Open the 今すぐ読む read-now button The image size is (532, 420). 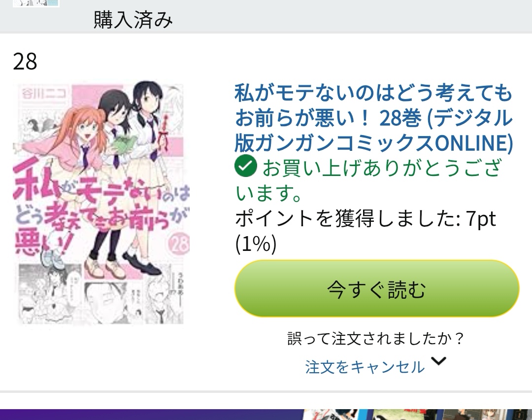pos(377,288)
